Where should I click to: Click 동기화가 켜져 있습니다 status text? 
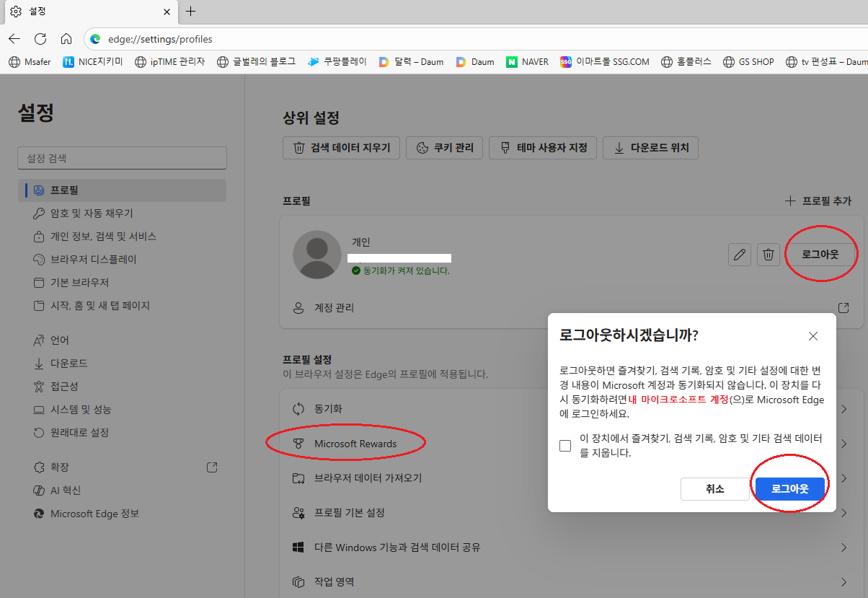(x=406, y=271)
